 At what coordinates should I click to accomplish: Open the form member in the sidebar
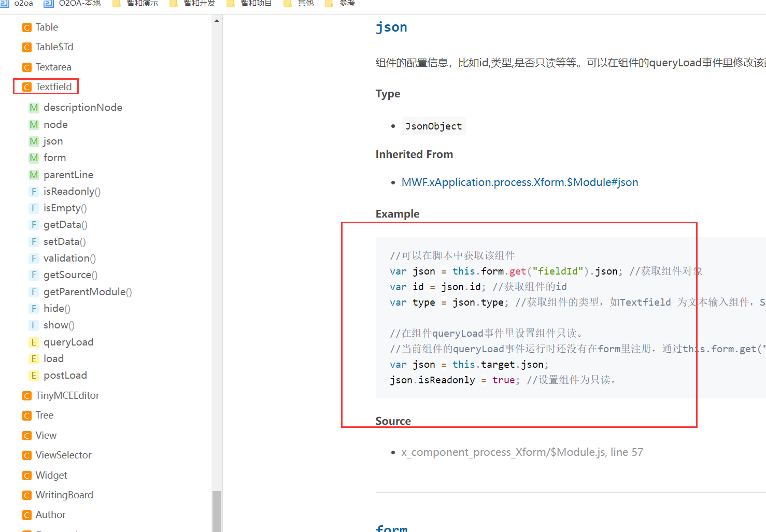coord(54,157)
